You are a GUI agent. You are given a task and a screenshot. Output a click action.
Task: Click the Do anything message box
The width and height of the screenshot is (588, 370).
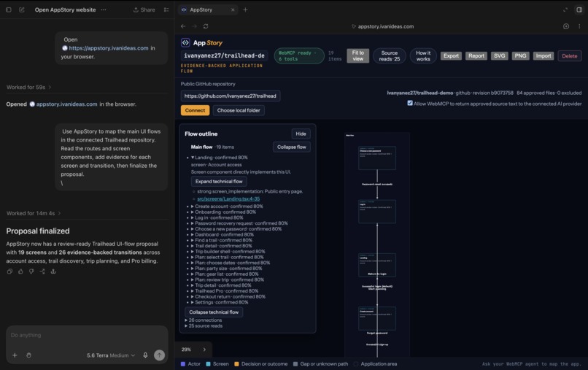[x=87, y=335]
